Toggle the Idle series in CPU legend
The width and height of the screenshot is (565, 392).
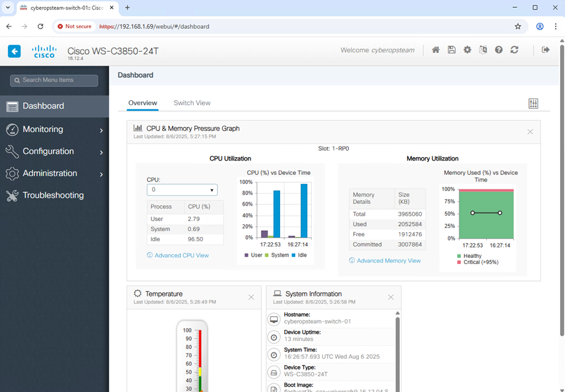[x=299, y=255]
